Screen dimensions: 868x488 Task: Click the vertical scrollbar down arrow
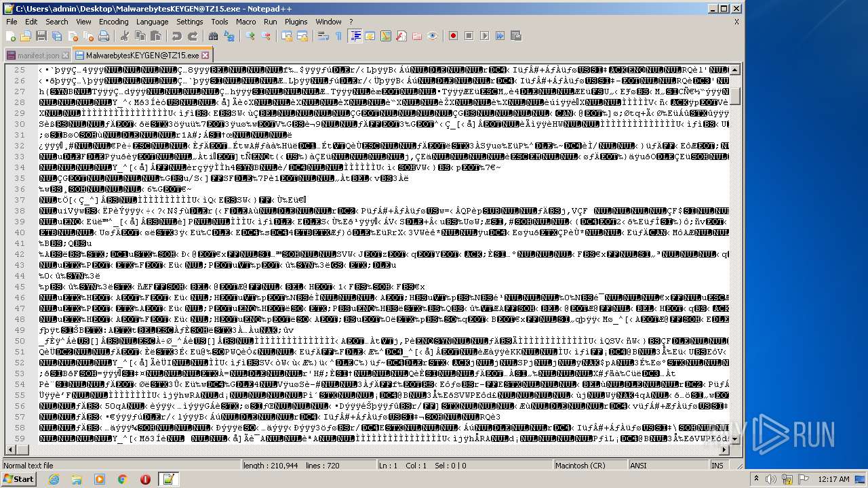[x=735, y=439]
